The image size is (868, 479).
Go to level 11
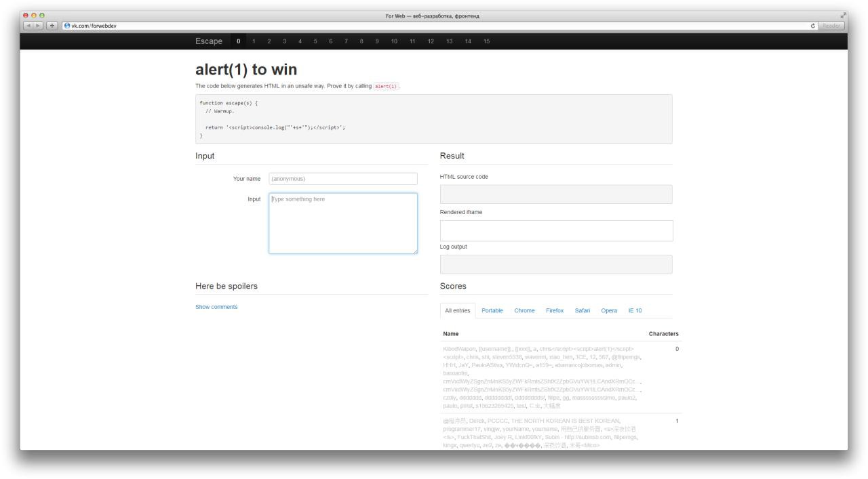tap(412, 41)
